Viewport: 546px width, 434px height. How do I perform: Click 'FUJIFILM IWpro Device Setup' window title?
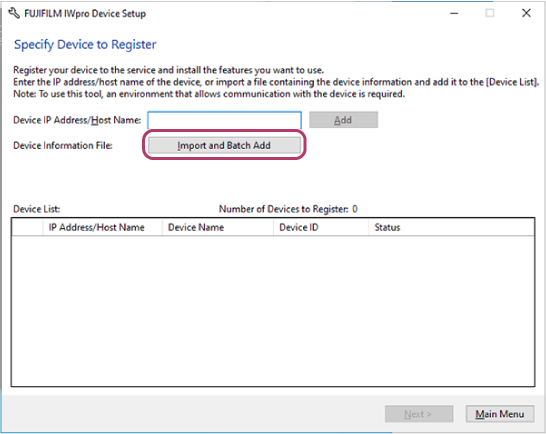(x=85, y=14)
